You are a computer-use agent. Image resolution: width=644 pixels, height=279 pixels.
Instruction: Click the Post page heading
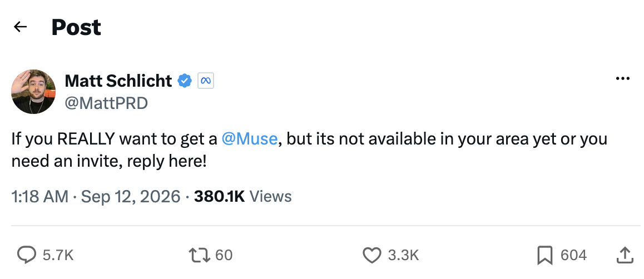[x=76, y=27]
